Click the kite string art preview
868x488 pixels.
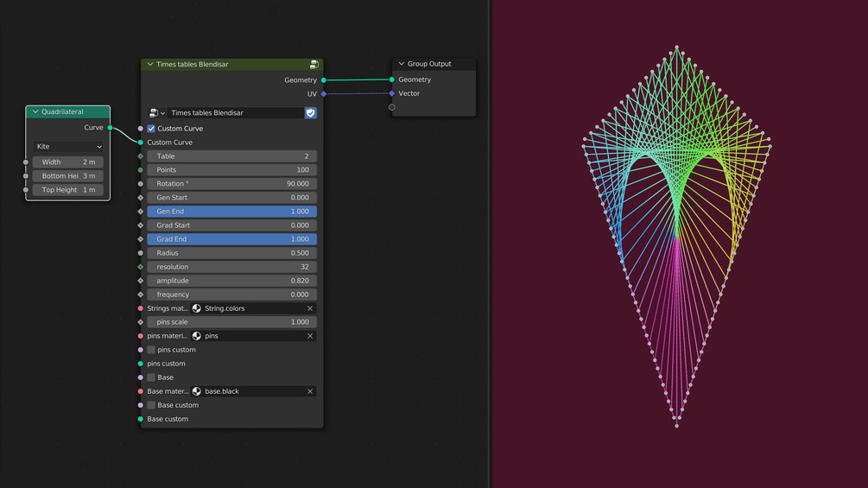pos(676,237)
